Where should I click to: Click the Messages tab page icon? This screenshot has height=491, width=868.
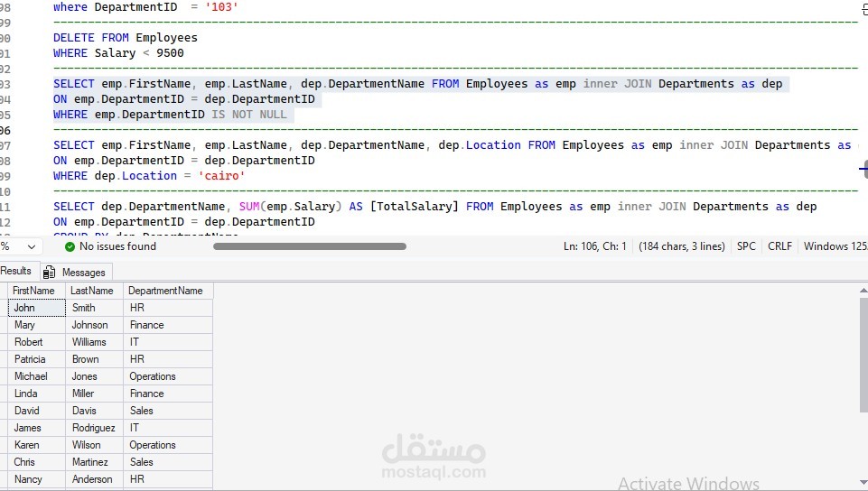[50, 272]
